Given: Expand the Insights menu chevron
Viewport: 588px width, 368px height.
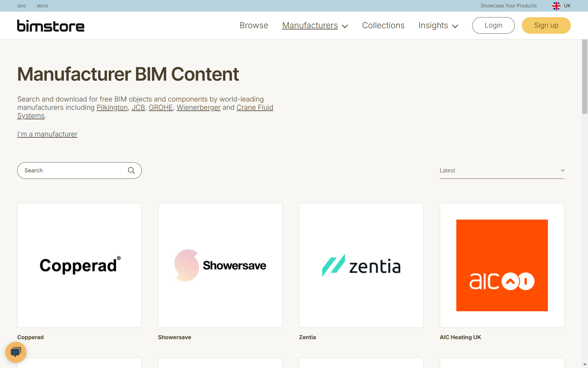Looking at the screenshot, I should (455, 26).
